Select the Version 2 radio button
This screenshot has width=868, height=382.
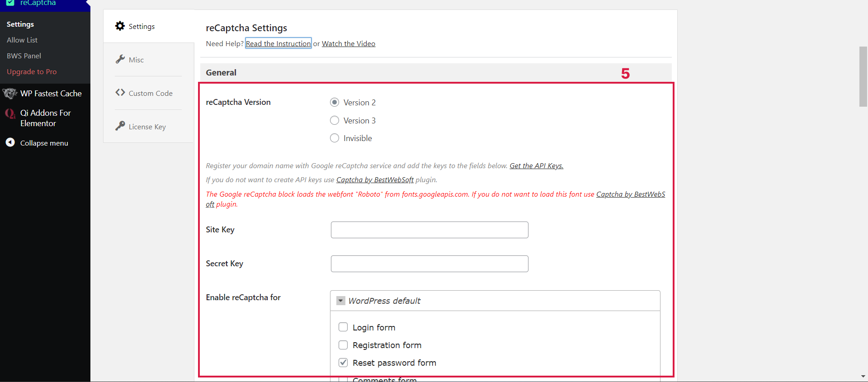coord(335,102)
